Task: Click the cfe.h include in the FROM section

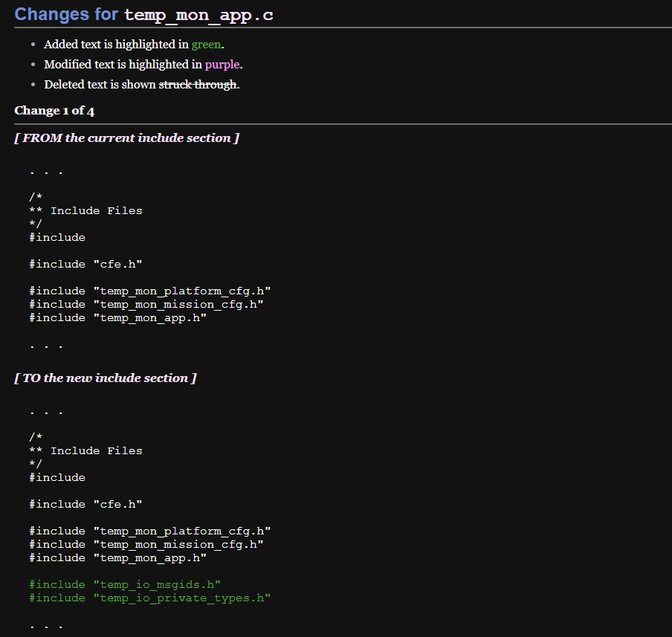Action: (85, 265)
